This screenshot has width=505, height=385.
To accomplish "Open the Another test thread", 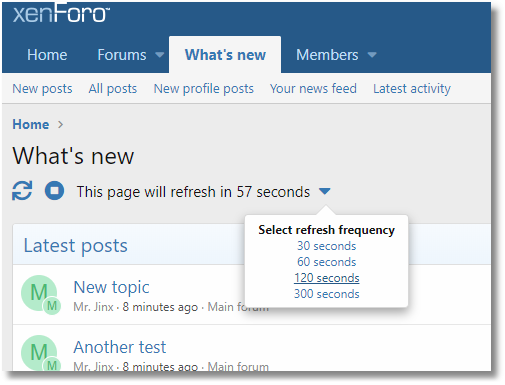I will (x=120, y=347).
